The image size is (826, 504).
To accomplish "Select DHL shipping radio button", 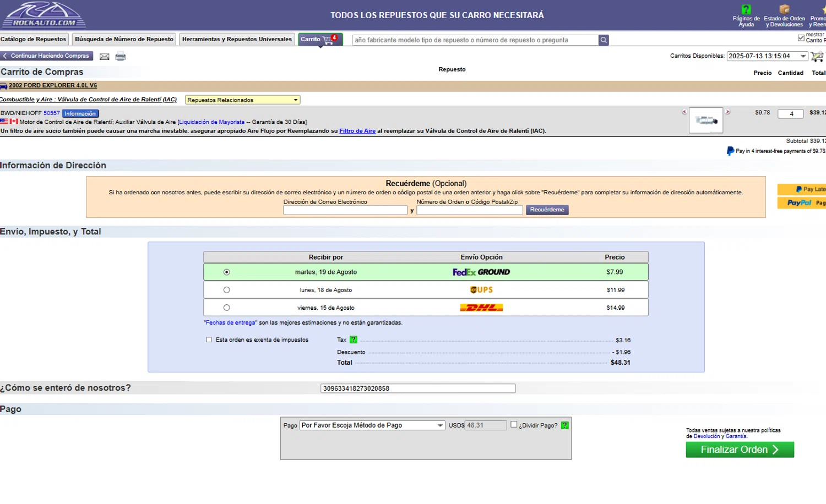I will click(226, 308).
